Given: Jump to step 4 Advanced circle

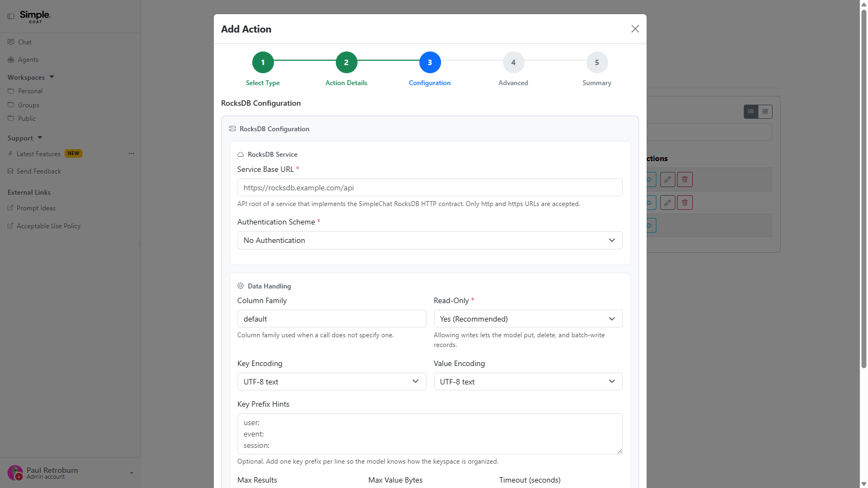Looking at the screenshot, I should [x=514, y=62].
